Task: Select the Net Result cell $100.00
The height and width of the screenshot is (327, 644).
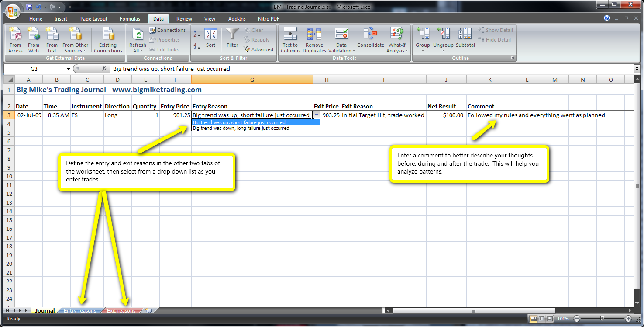Action: [x=446, y=115]
